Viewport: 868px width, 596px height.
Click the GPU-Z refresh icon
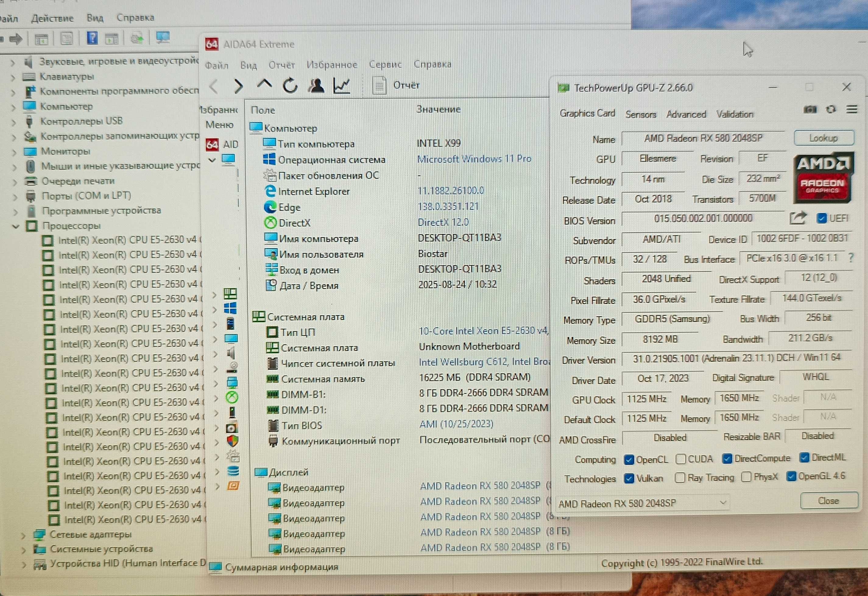click(831, 109)
